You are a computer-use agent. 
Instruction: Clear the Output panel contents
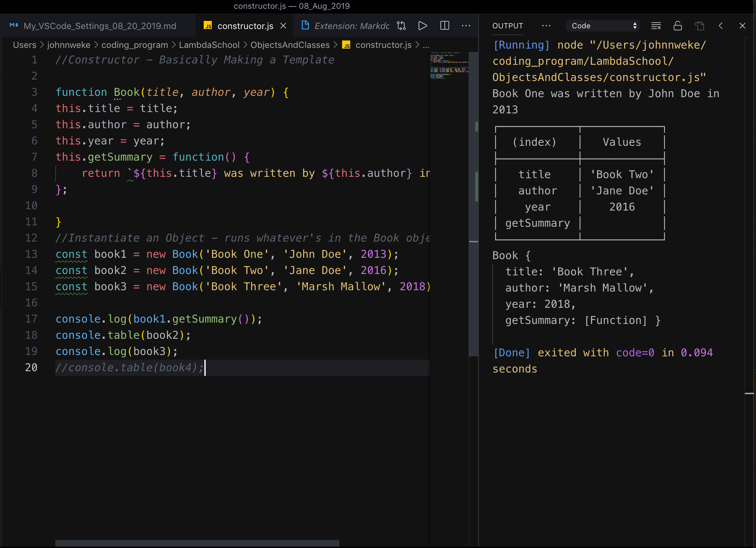pos(656,26)
